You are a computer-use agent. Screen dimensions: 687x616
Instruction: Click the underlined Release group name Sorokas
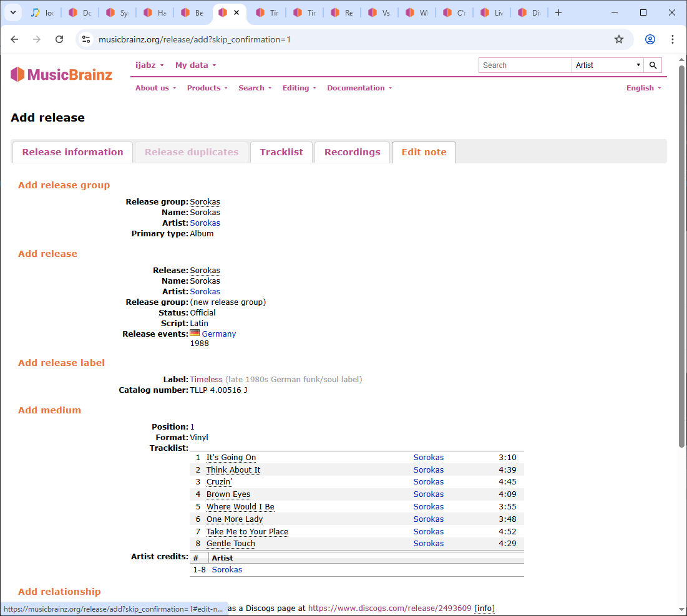[x=205, y=202]
